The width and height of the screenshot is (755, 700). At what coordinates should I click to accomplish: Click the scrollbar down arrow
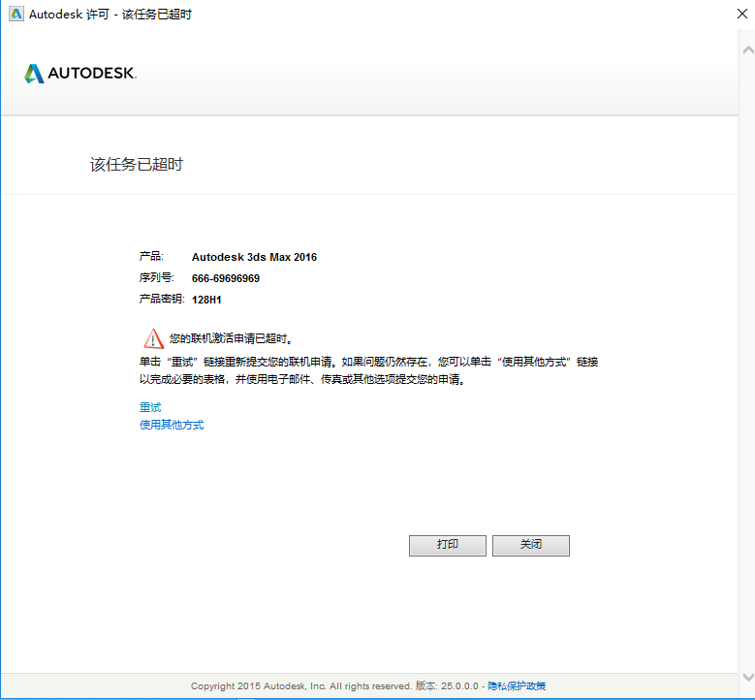tap(748, 677)
